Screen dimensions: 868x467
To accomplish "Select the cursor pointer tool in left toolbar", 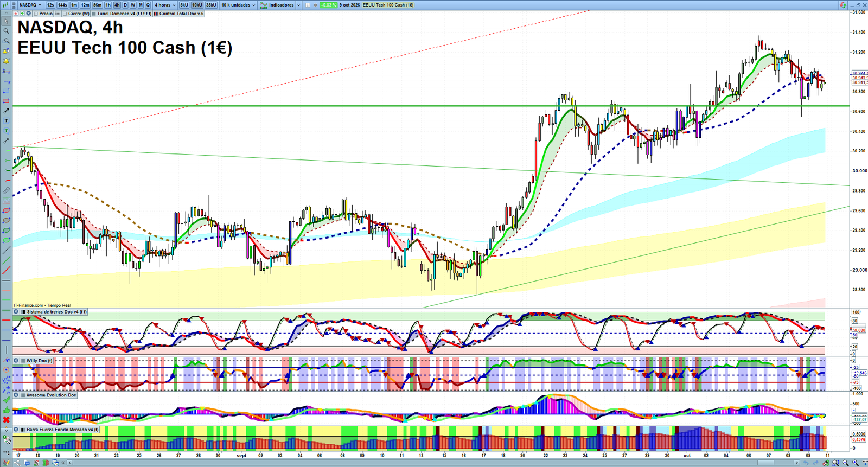I will pos(6,21).
